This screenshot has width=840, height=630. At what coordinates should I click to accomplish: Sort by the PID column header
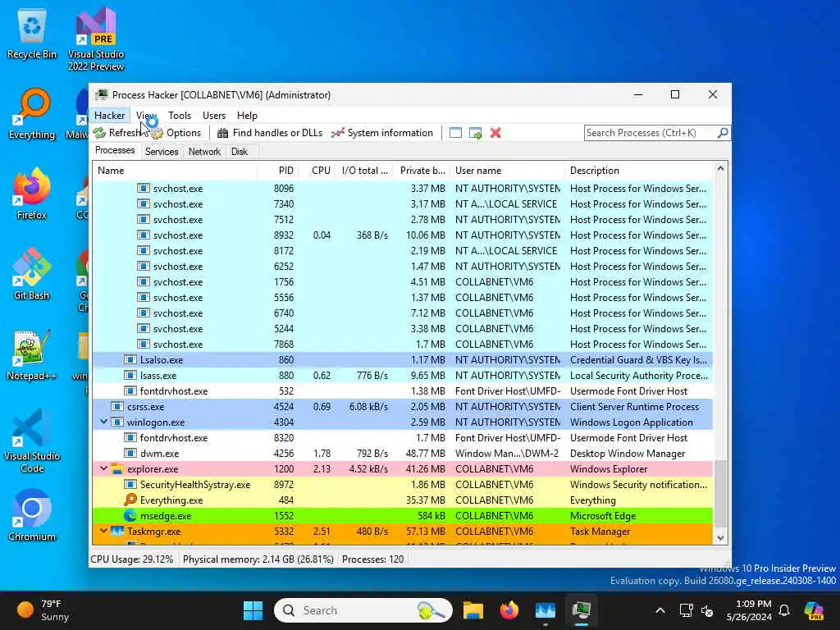tap(278, 171)
